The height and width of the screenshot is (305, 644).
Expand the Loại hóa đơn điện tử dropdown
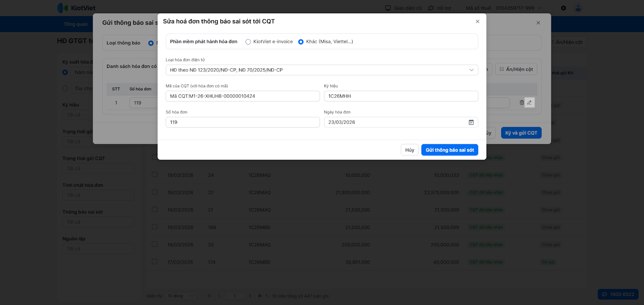[x=322, y=70]
